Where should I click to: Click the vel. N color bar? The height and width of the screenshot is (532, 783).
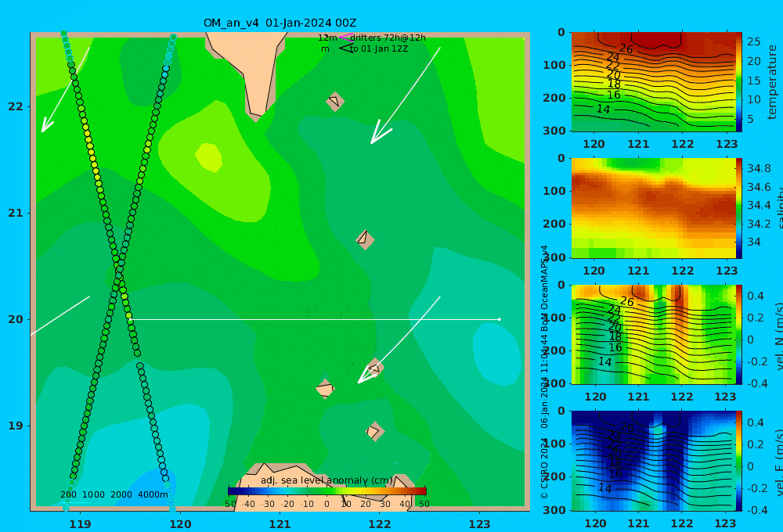click(739, 334)
